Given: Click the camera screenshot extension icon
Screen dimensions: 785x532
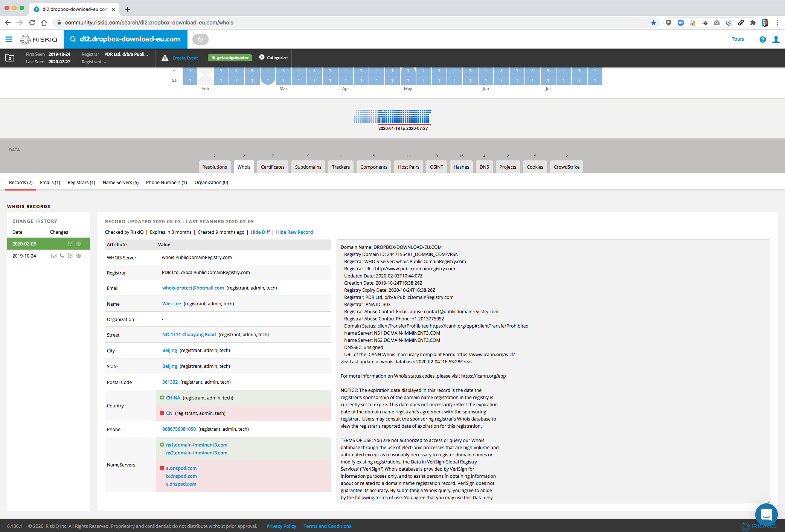Looking at the screenshot, I should click(717, 23).
